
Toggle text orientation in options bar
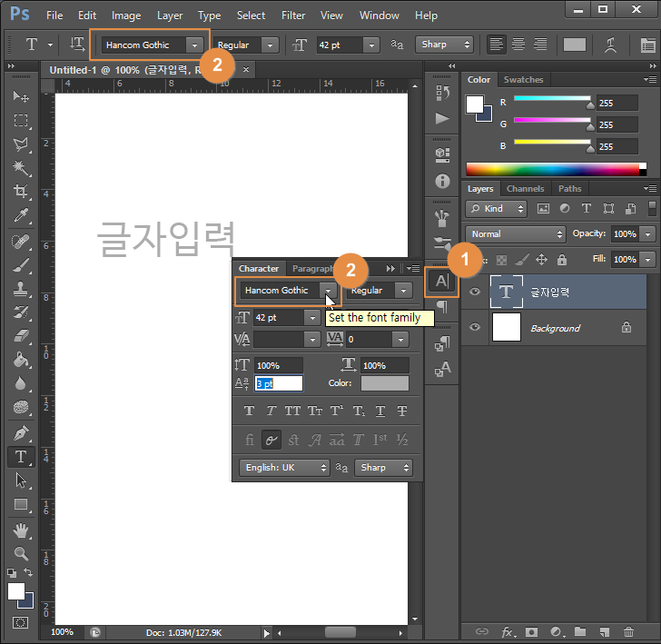coord(77,45)
